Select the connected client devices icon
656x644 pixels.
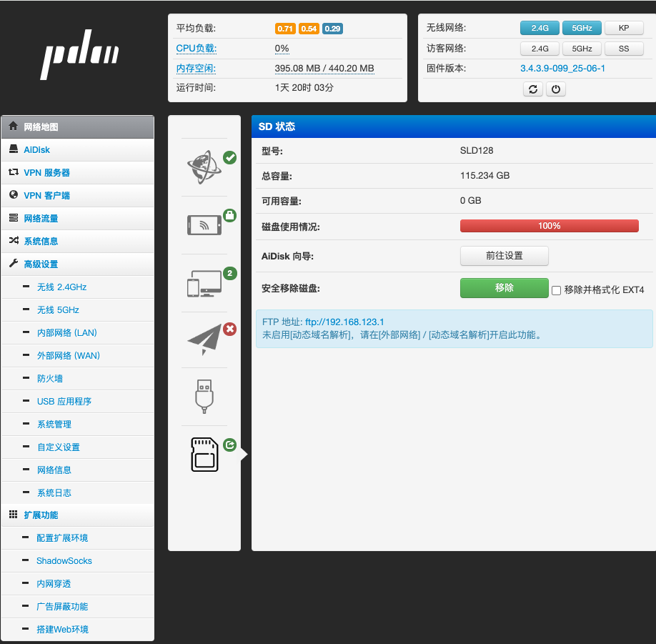(x=204, y=284)
